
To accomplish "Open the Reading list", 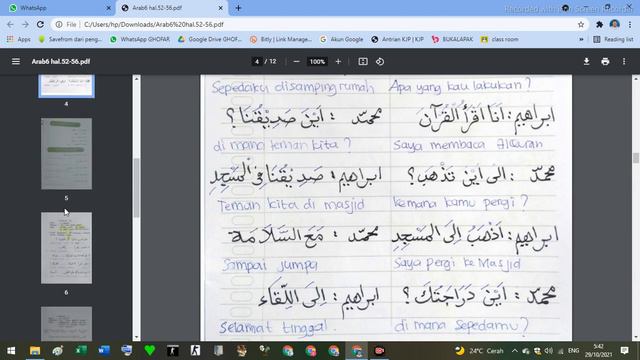I will click(613, 39).
